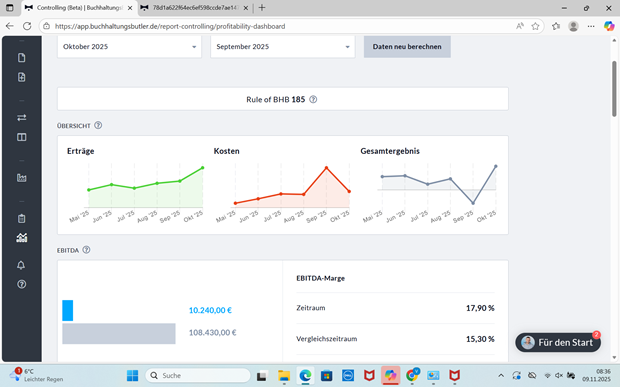Viewport: 620px width, 387px height.
Task: Click the taskbar Suche search box
Action: (198, 376)
